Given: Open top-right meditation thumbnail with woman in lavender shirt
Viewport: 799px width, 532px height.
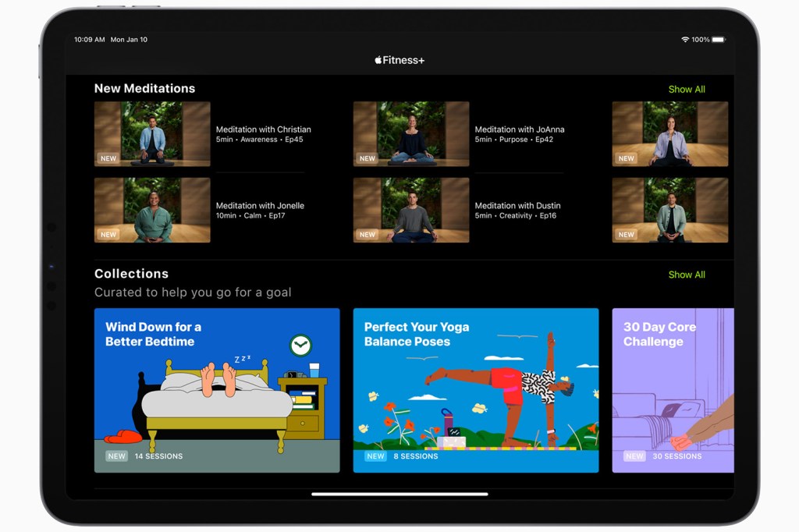Looking at the screenshot, I should (x=670, y=134).
